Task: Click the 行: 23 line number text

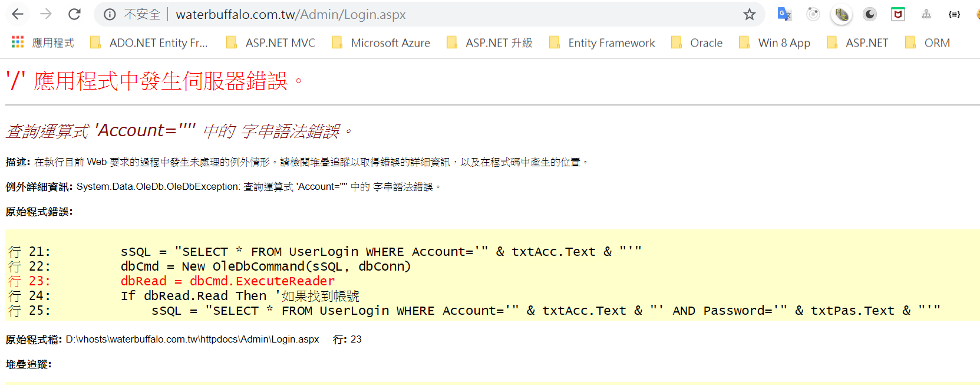Action: (347, 339)
